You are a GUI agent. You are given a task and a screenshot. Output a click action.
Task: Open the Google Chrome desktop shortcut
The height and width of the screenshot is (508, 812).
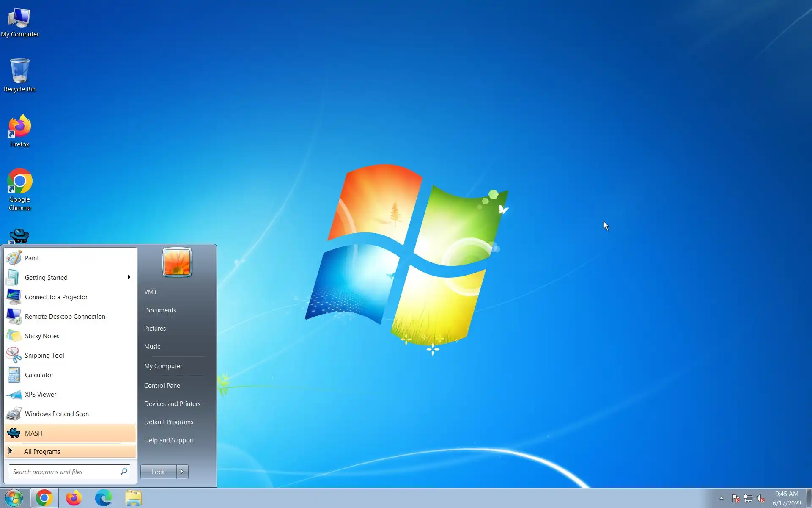tap(19, 189)
